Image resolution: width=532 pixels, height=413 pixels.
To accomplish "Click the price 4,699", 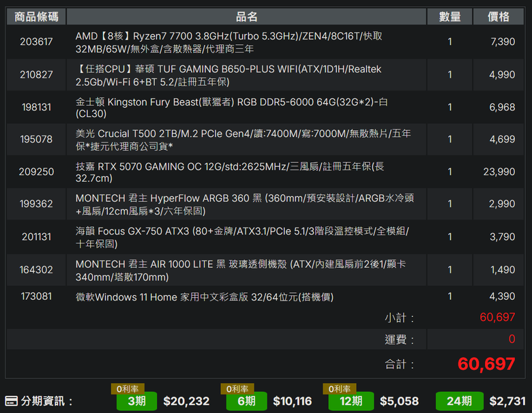I will (x=502, y=139).
